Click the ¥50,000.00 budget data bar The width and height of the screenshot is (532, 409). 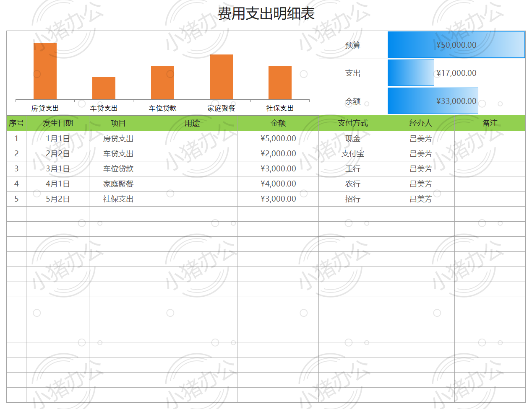click(x=456, y=45)
